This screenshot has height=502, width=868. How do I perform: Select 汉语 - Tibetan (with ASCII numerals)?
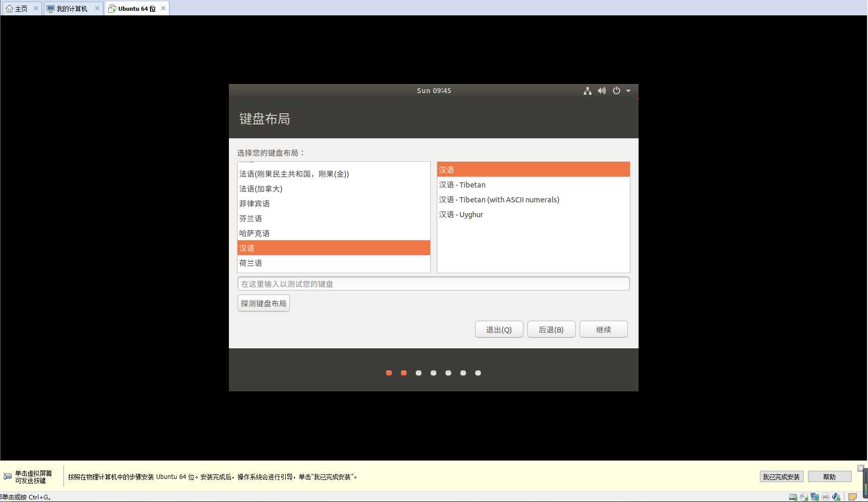coord(533,200)
